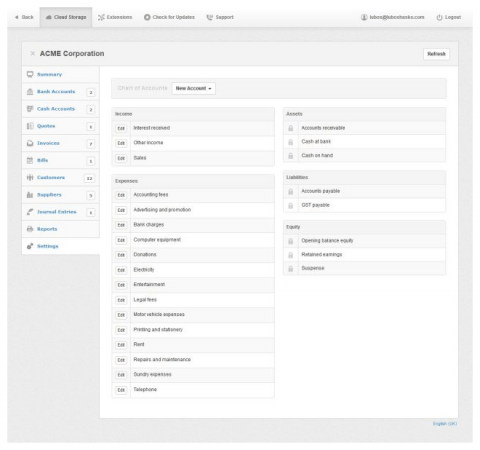Edit the Donations account
The height and width of the screenshot is (450, 480).
(121, 255)
